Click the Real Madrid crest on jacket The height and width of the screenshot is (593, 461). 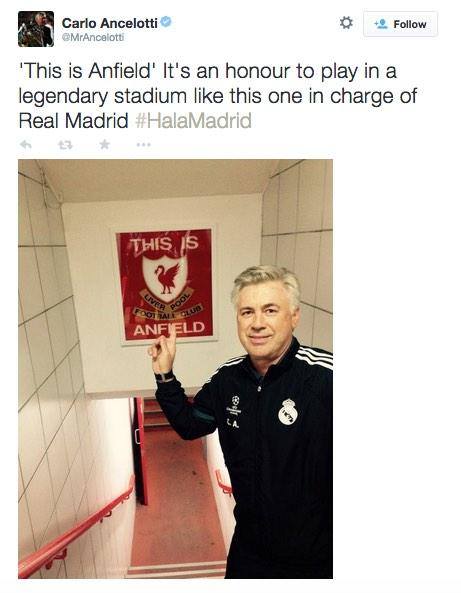(x=288, y=412)
